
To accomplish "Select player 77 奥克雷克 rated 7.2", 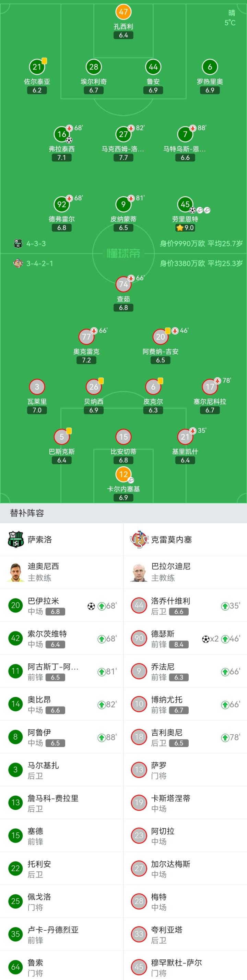I will [x=86, y=337].
